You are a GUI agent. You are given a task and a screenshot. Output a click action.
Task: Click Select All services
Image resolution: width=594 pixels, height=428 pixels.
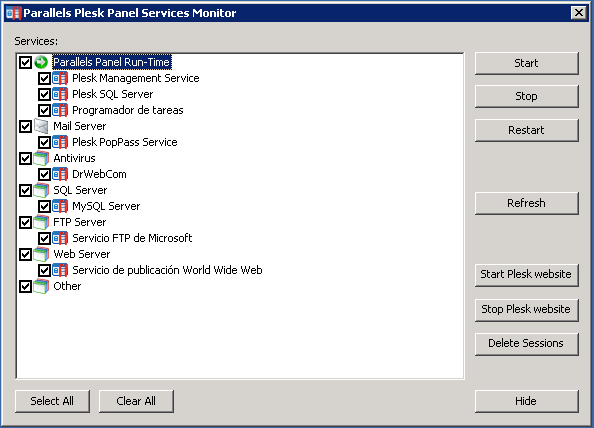tap(52, 401)
